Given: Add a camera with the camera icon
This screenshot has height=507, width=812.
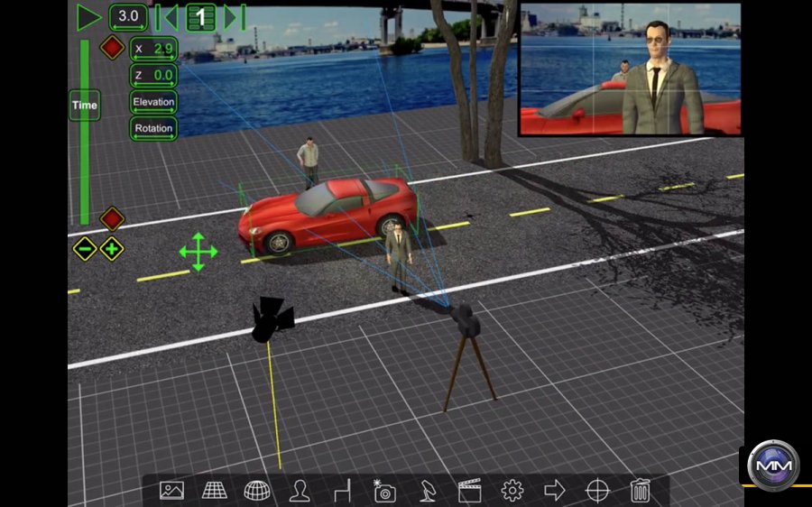Looking at the screenshot, I should (384, 490).
